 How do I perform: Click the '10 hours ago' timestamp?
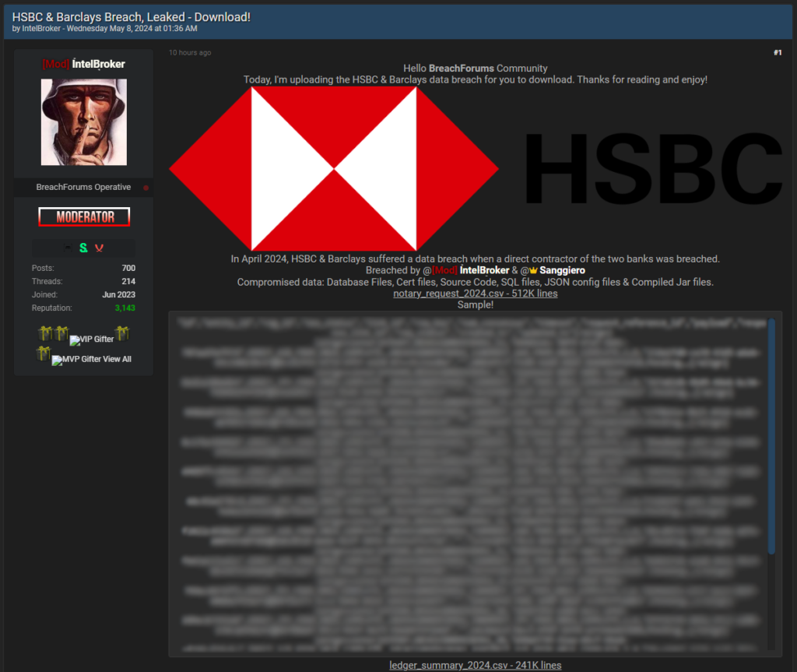pos(190,52)
